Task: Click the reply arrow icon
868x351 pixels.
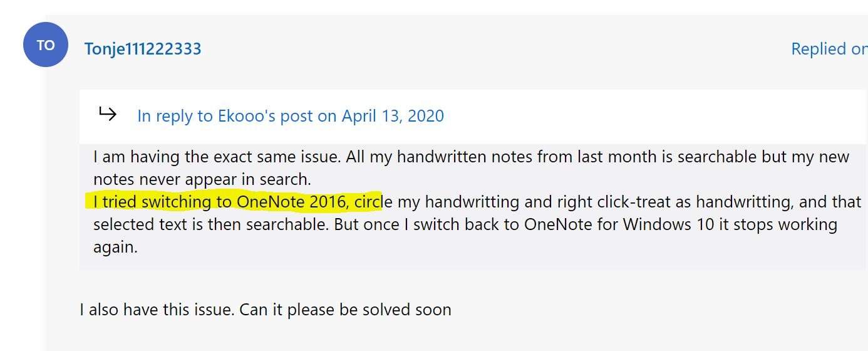Action: click(107, 114)
